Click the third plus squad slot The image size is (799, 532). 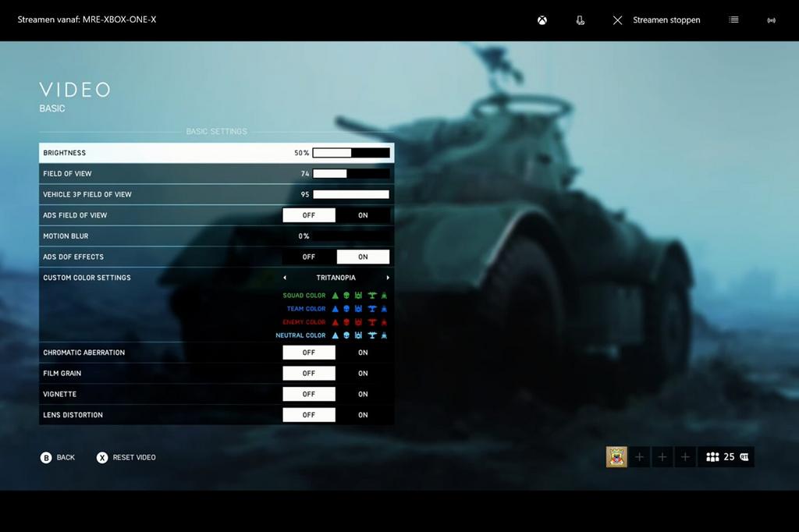(x=685, y=457)
